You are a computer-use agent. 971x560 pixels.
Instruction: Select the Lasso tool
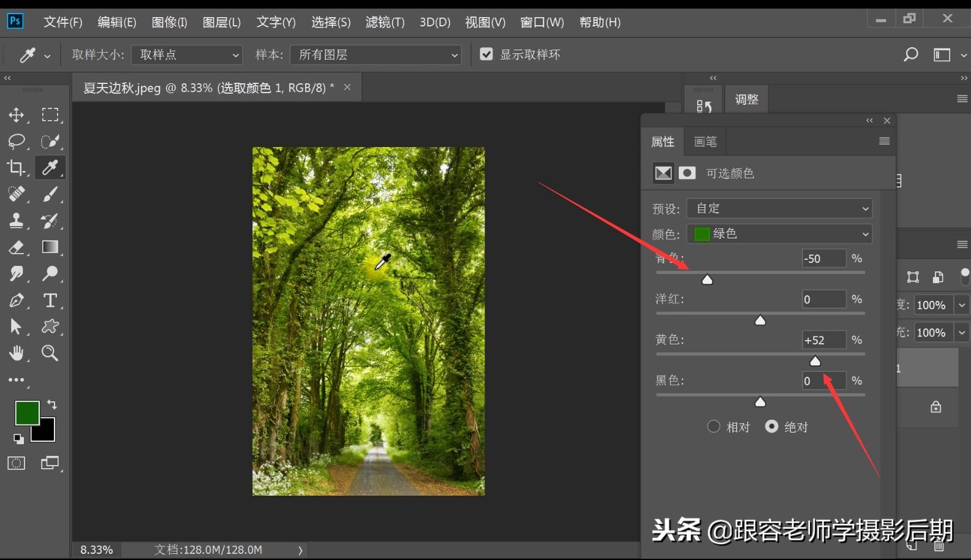coord(17,142)
